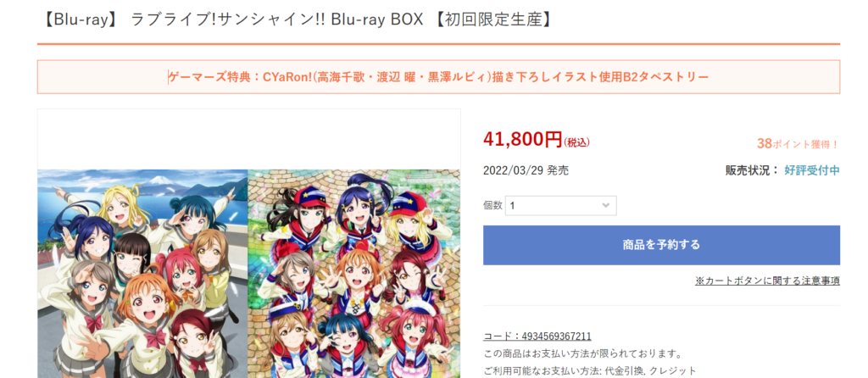Click the ゲーマーズ特典 tapestry bonus banner

click(438, 77)
